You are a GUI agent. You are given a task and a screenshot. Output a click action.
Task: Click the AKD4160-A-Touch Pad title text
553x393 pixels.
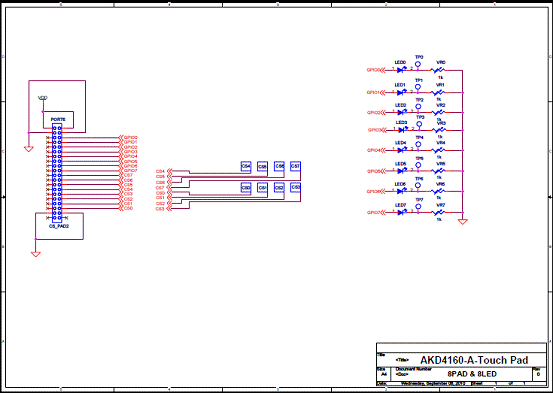point(474,360)
